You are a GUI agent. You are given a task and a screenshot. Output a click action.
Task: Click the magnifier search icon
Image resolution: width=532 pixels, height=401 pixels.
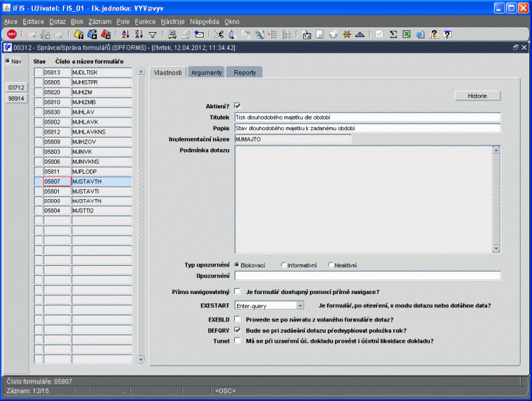click(x=260, y=34)
